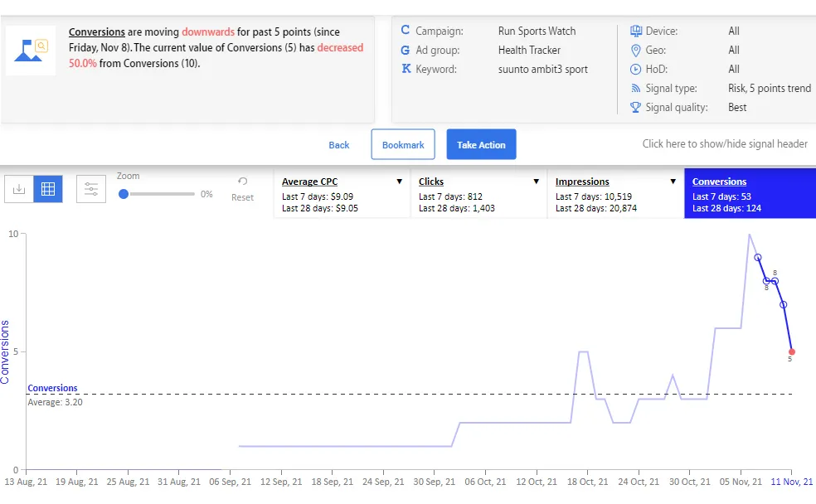Screen dimensions: 816x504
Task: Click the Take Action button
Action: click(481, 144)
